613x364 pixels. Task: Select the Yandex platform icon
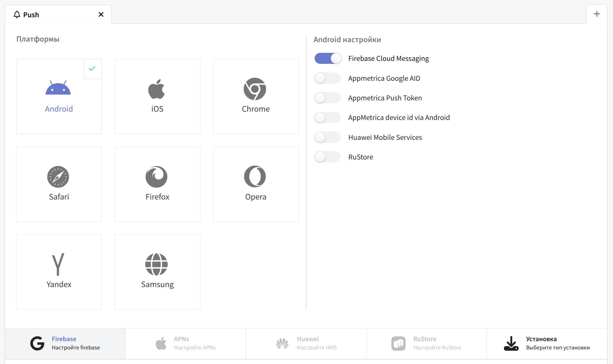pyautogui.click(x=58, y=264)
